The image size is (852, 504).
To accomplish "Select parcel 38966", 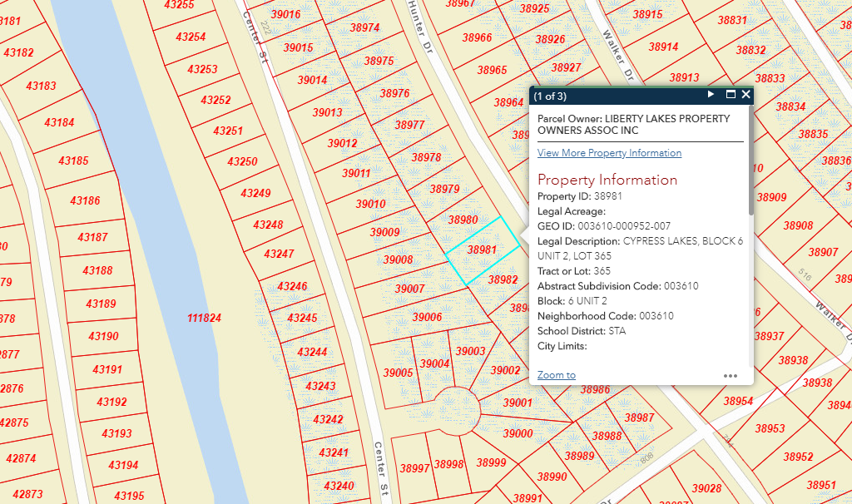I will [477, 37].
